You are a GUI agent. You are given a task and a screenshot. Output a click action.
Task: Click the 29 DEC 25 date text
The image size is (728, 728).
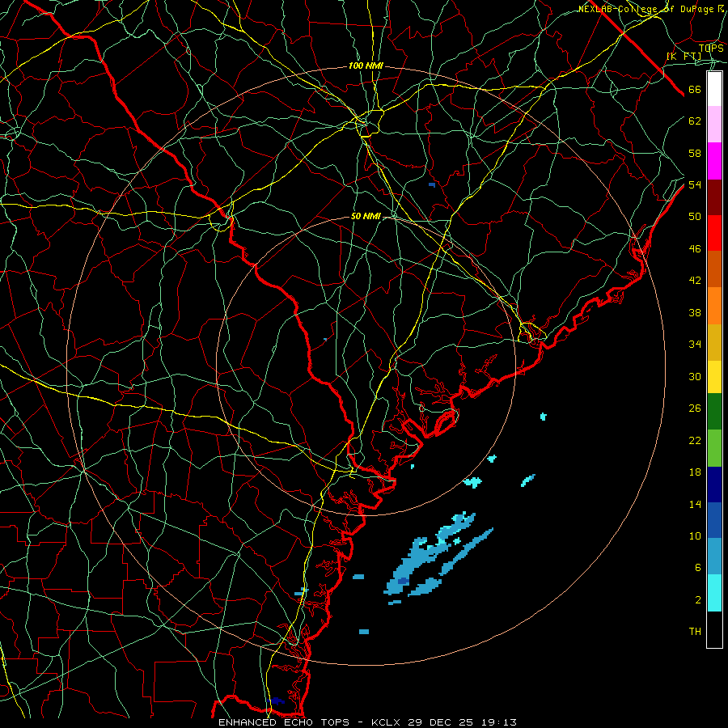[440, 722]
